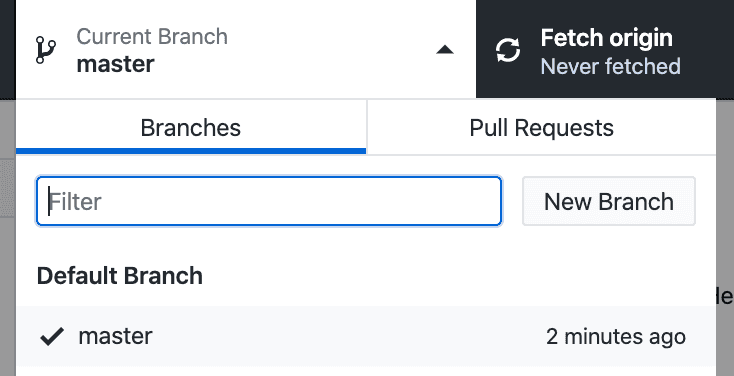
Task: Click the circular sync arrows icon
Action: coord(508,50)
